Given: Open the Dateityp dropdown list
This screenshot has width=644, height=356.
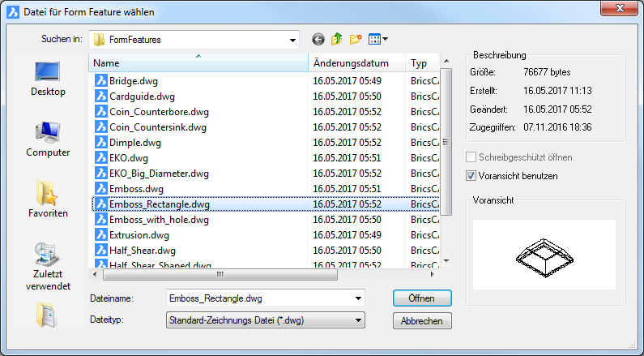Looking at the screenshot, I should (358, 321).
